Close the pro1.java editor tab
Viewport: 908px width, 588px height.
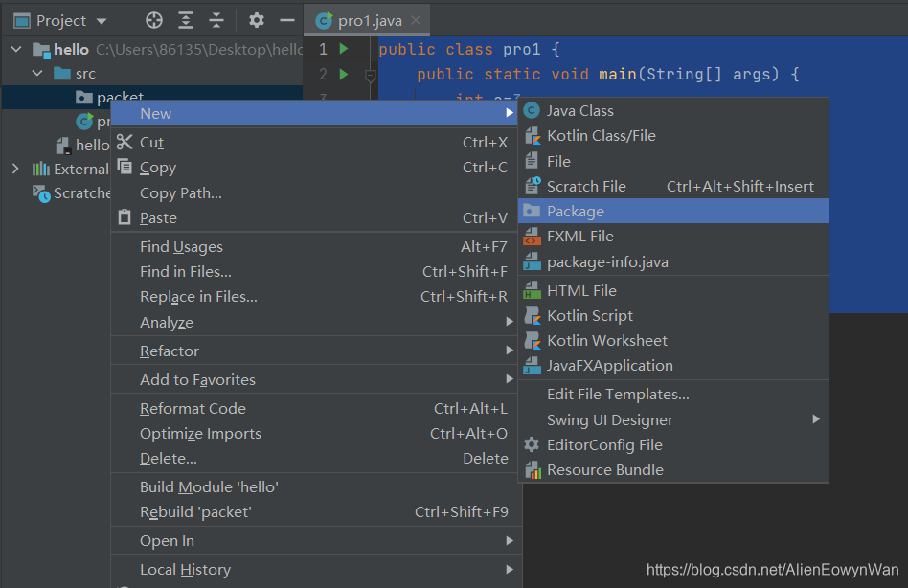pyautogui.click(x=415, y=20)
